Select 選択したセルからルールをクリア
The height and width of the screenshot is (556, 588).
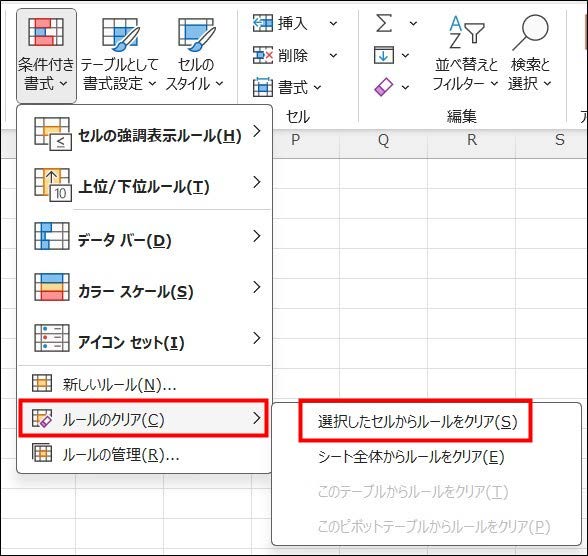click(x=416, y=421)
